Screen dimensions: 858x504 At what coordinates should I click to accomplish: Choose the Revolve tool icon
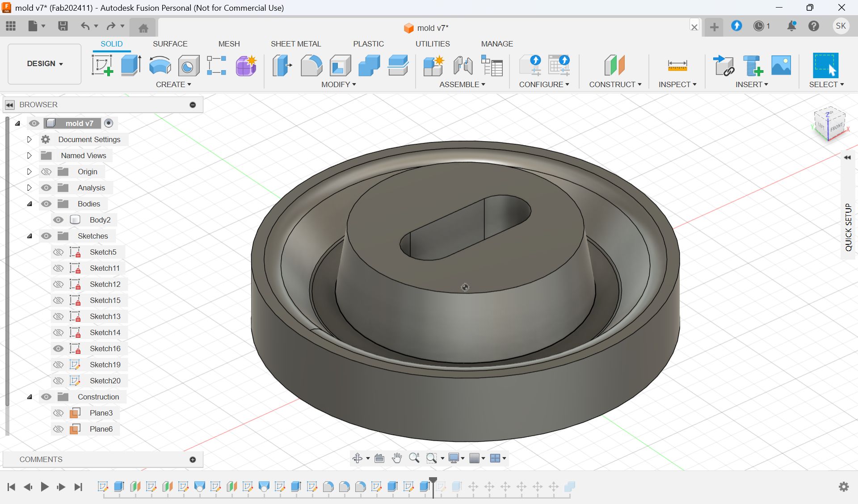click(x=160, y=66)
